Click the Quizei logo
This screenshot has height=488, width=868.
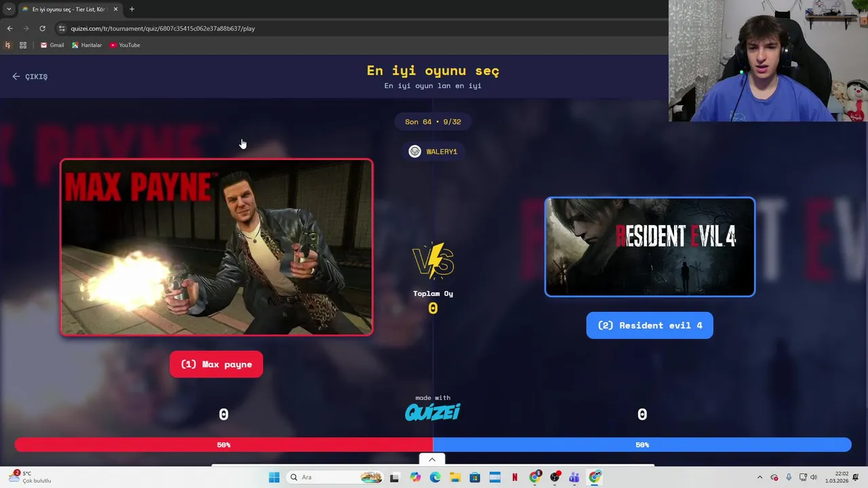point(433,411)
